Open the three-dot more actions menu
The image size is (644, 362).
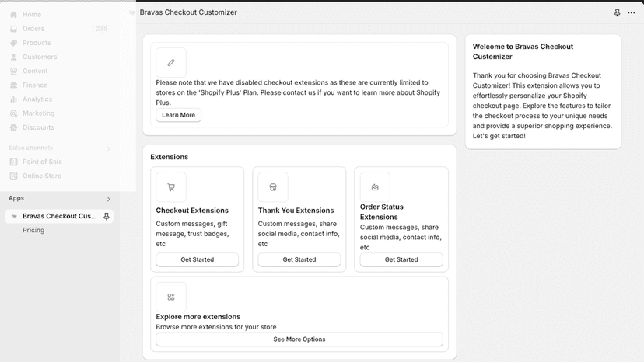coord(632,12)
